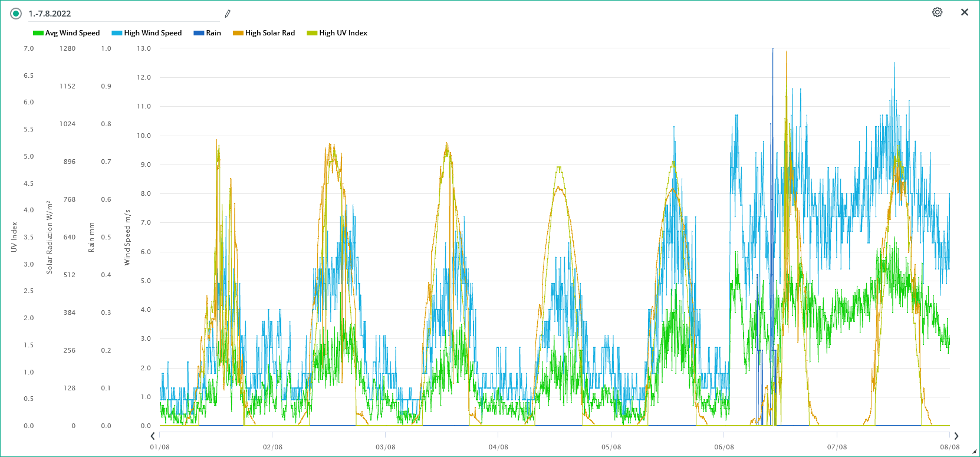The height and width of the screenshot is (457, 980).
Task: Select the radio button beside 1.-7.8.2022
Action: pyautogui.click(x=16, y=14)
